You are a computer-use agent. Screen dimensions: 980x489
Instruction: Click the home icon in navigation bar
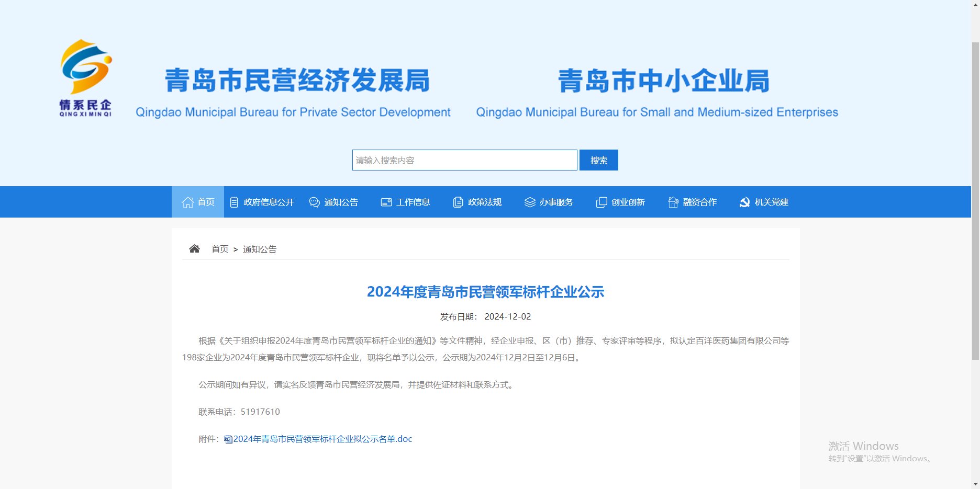(187, 202)
